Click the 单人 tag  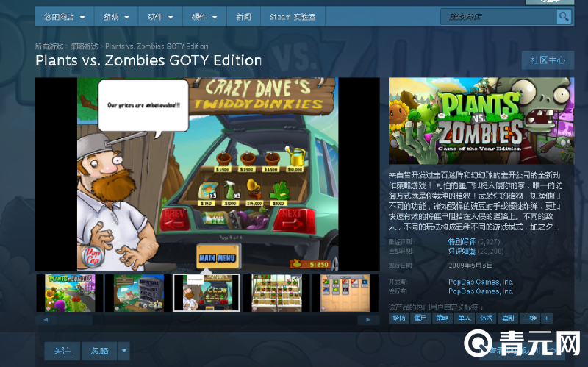click(x=465, y=318)
